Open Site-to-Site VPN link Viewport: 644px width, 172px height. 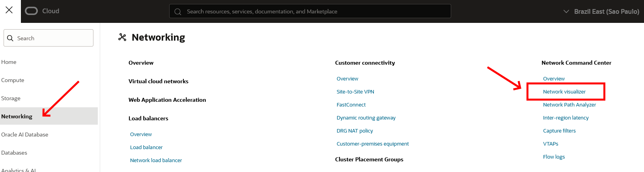355,92
